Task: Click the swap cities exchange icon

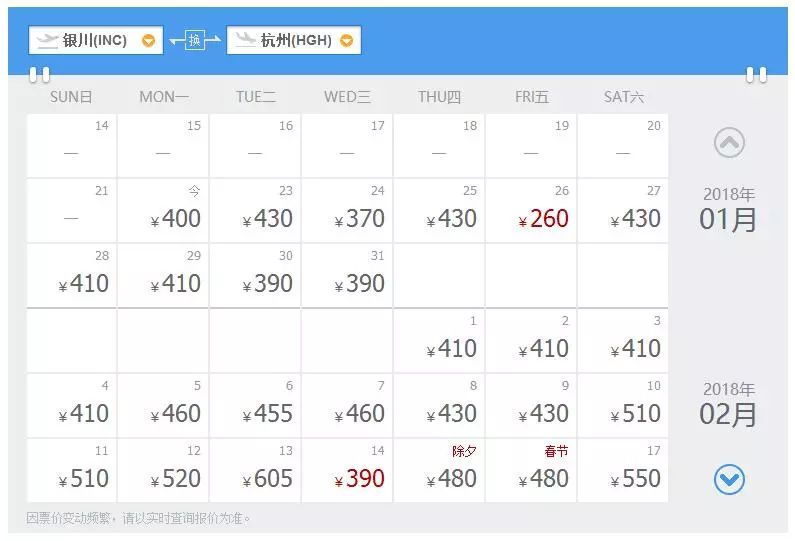Action: [x=194, y=40]
